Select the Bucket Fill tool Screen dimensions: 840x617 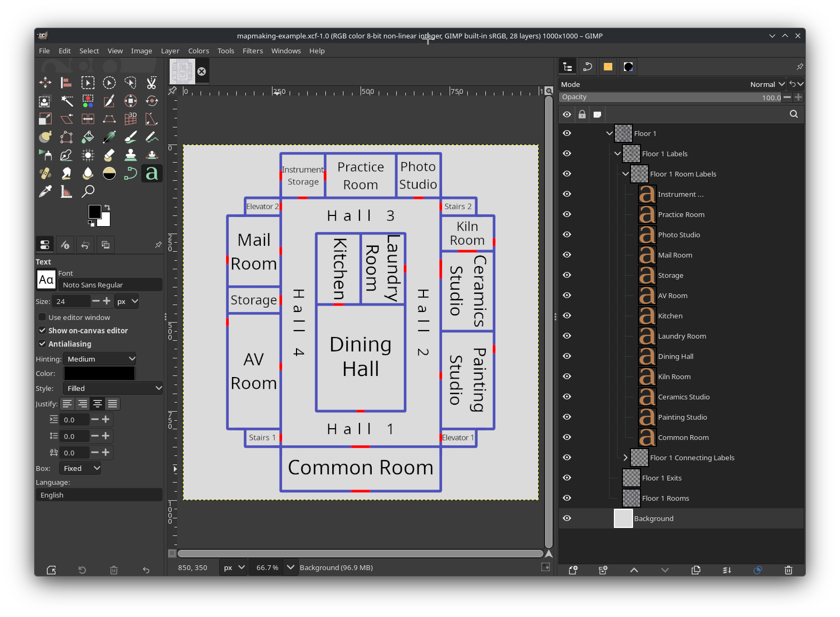[88, 137]
